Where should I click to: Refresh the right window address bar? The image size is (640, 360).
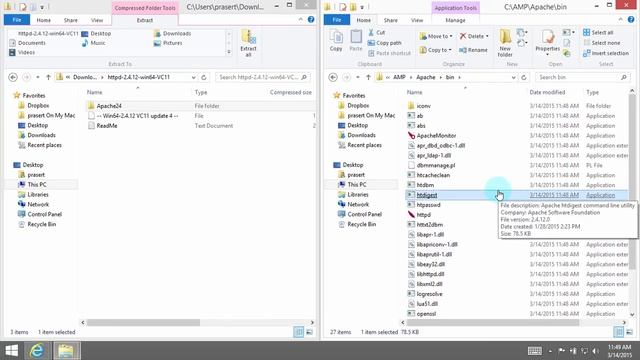524,77
